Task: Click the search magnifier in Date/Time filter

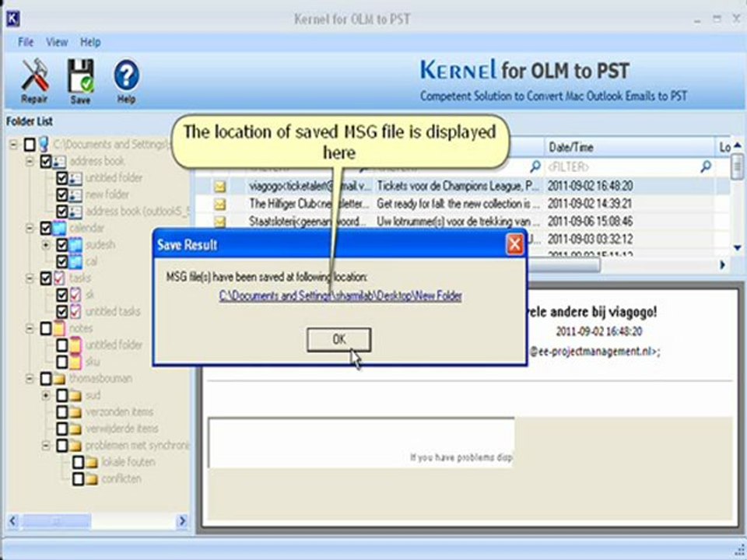Action: [x=706, y=166]
